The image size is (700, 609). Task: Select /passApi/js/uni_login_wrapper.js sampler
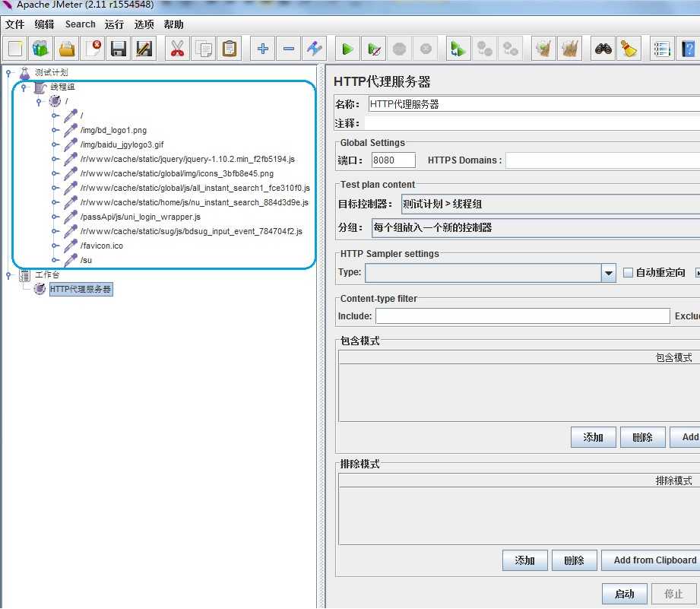(x=140, y=217)
